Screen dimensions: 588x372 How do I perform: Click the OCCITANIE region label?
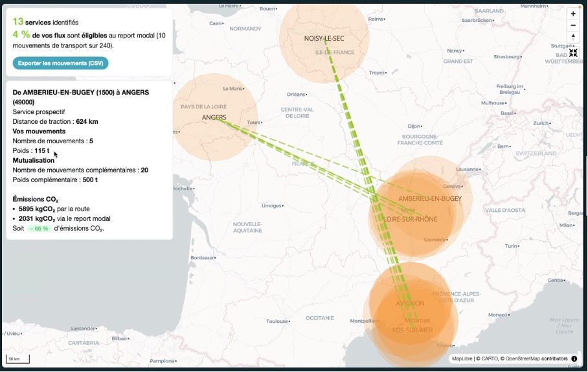tap(319, 318)
